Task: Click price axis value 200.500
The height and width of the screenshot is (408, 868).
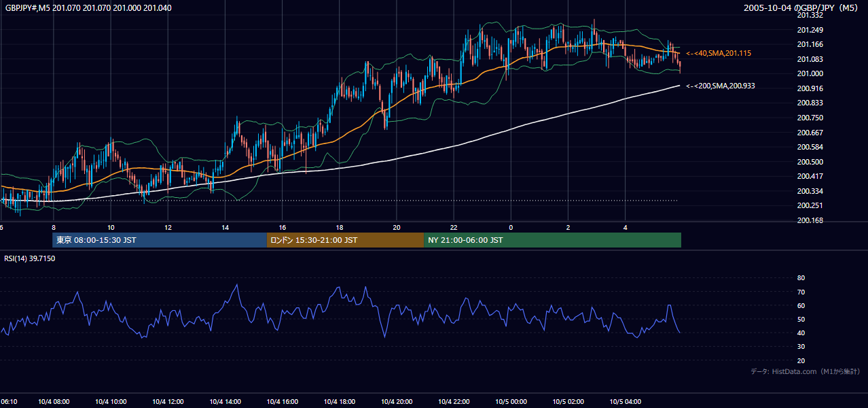Action: point(810,162)
